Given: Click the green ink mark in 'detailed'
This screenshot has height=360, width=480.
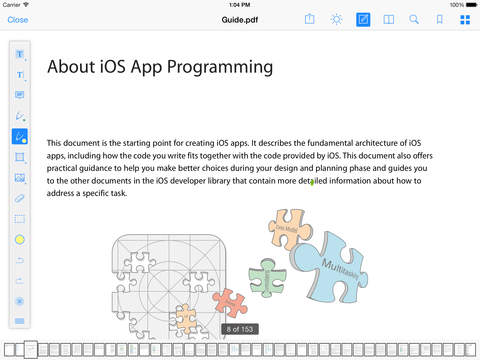Looking at the screenshot, I should point(312,182).
